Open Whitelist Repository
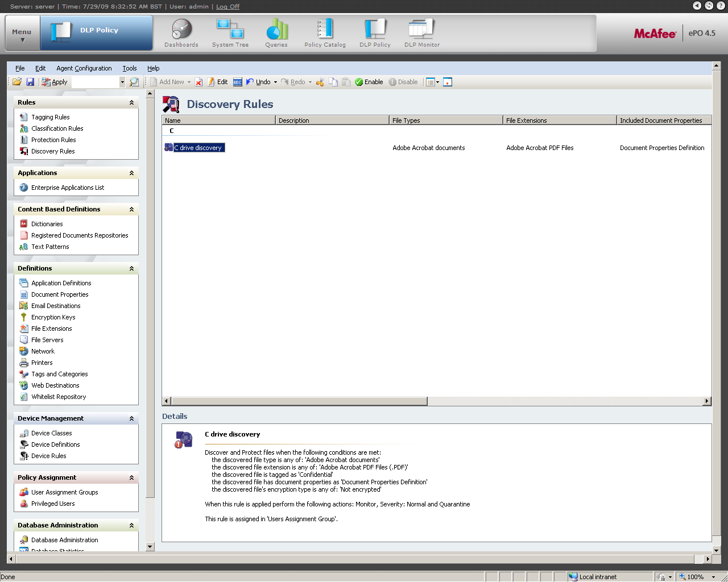Image resolution: width=728 pixels, height=582 pixels. click(59, 397)
